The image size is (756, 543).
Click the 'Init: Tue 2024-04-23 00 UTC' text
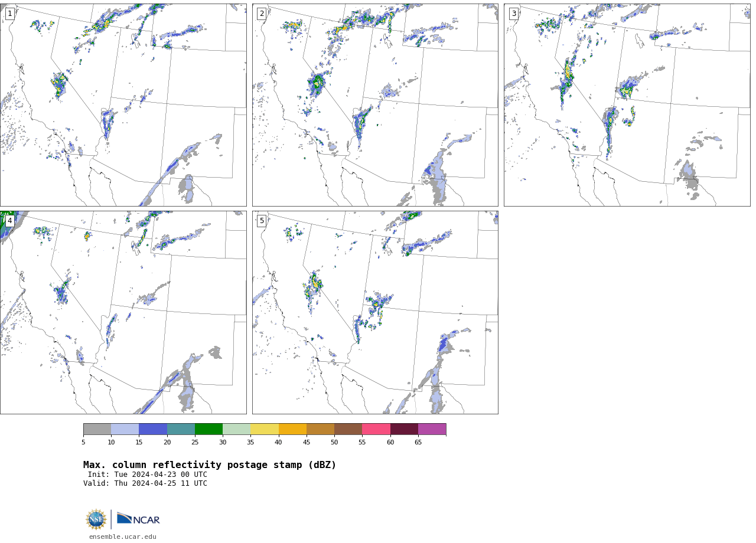148,475
